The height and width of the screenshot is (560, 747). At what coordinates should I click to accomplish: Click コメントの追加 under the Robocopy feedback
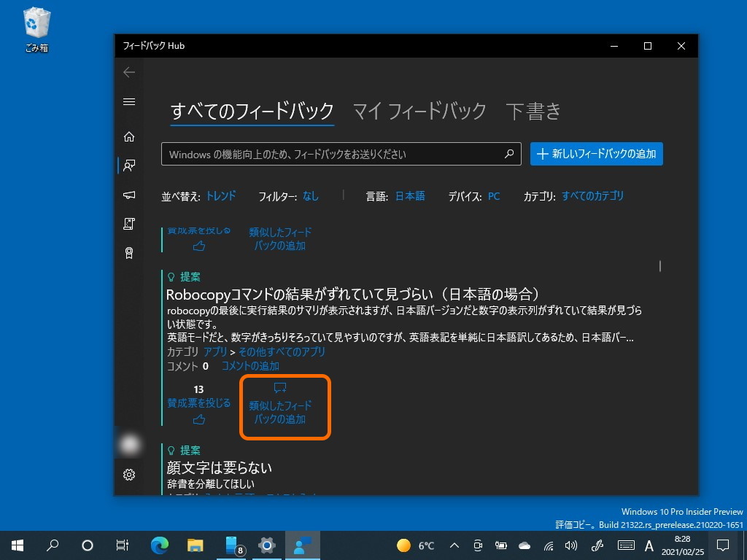point(249,365)
